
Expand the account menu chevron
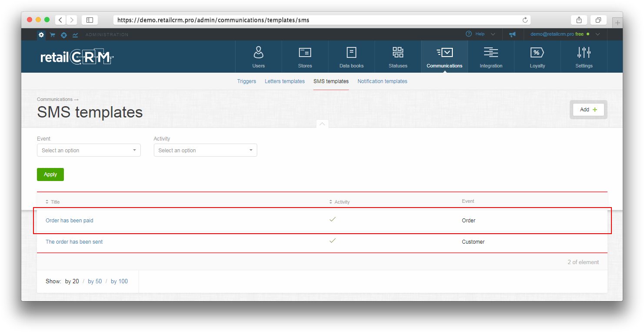tap(598, 34)
